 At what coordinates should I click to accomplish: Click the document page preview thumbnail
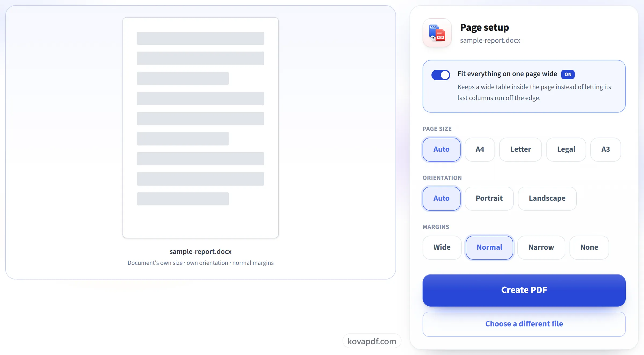(x=200, y=128)
